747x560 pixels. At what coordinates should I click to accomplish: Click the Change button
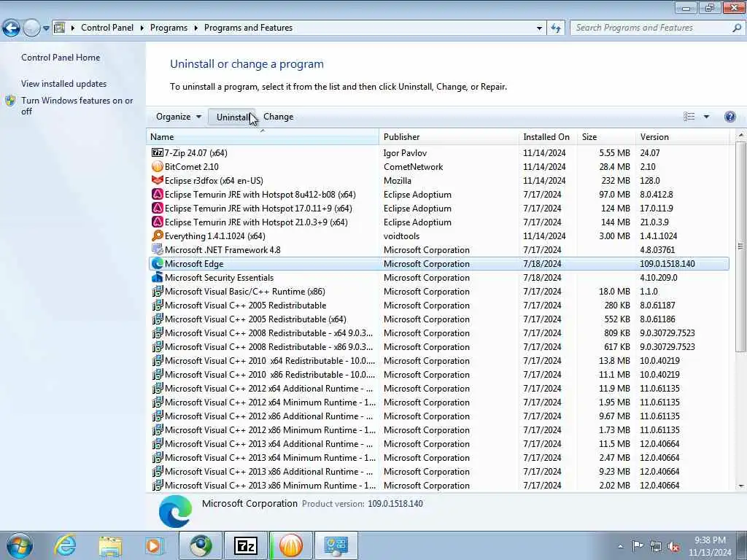click(x=278, y=117)
